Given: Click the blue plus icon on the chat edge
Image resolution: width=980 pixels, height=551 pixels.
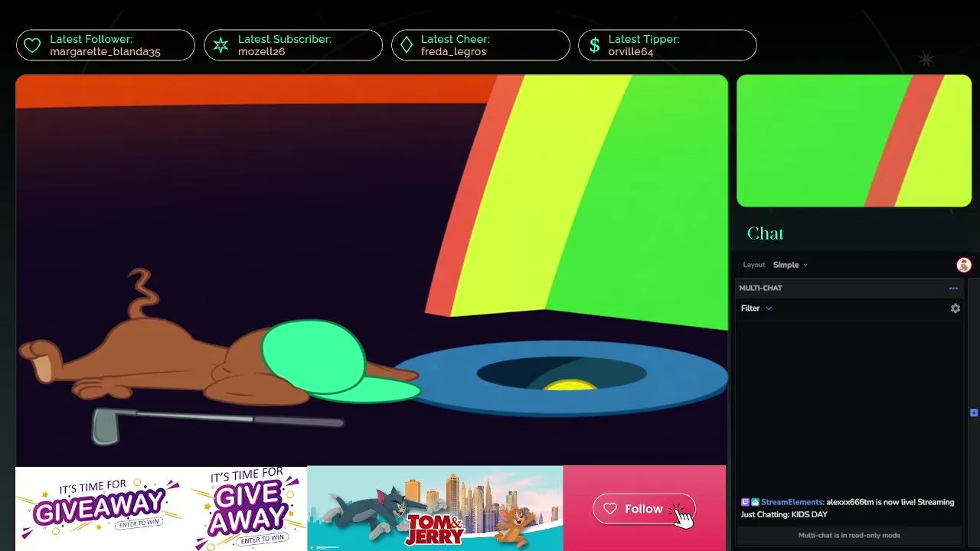Looking at the screenshot, I should (x=974, y=412).
